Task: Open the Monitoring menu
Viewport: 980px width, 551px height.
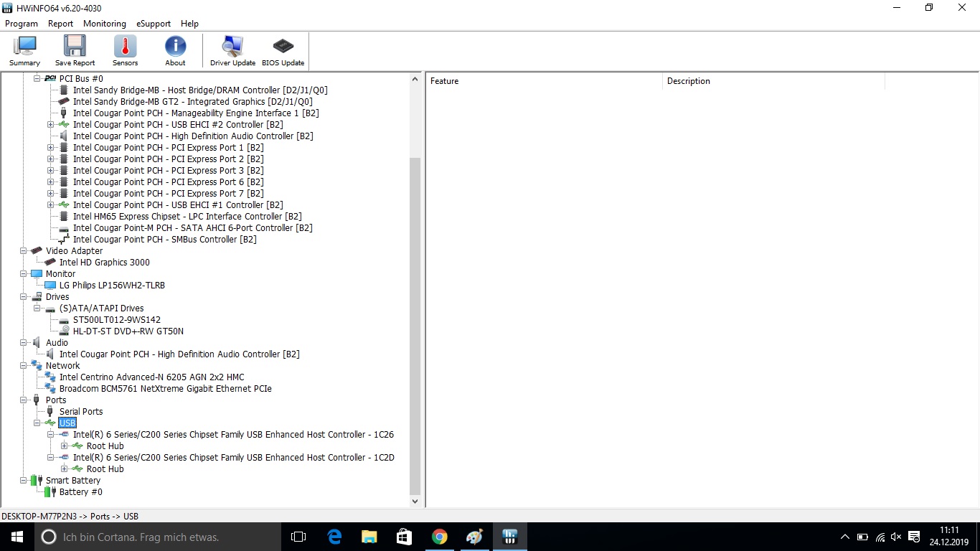Action: 105,24
